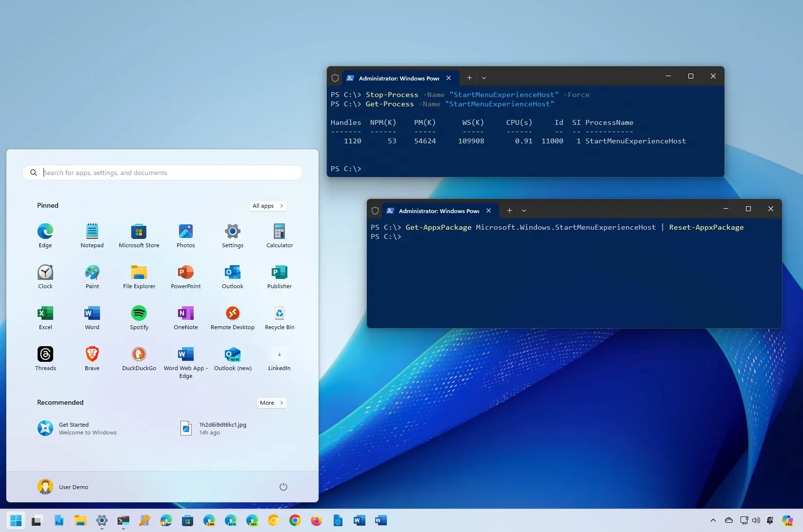Open notifications do-not-disturb bell
803x532 pixels.
(770, 521)
